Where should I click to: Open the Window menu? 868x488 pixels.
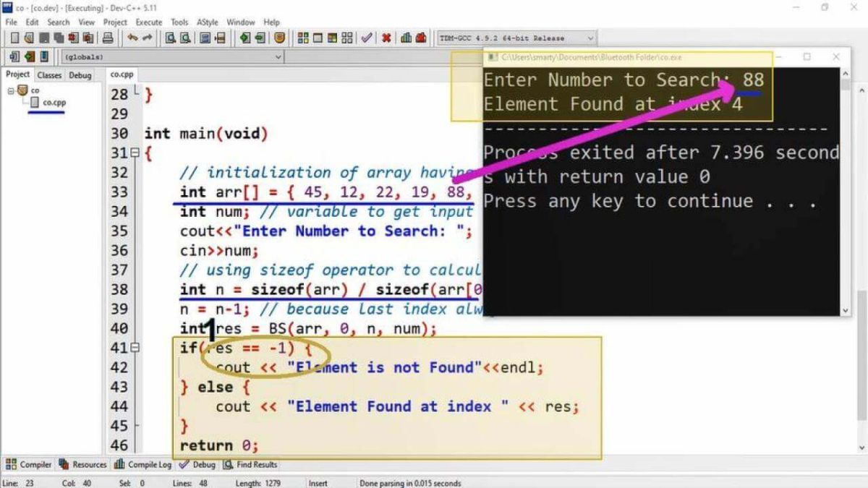tap(241, 22)
